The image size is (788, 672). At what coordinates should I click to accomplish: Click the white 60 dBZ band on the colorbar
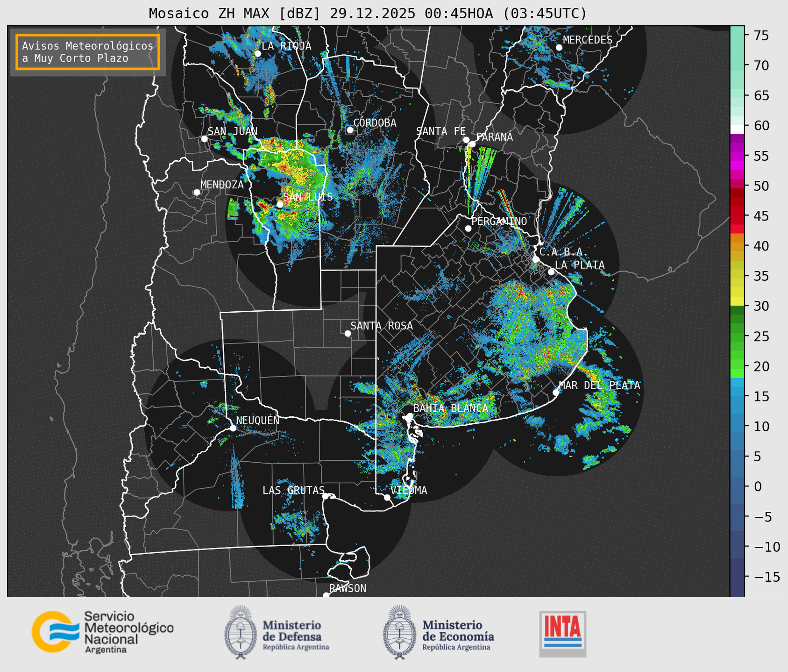(737, 129)
